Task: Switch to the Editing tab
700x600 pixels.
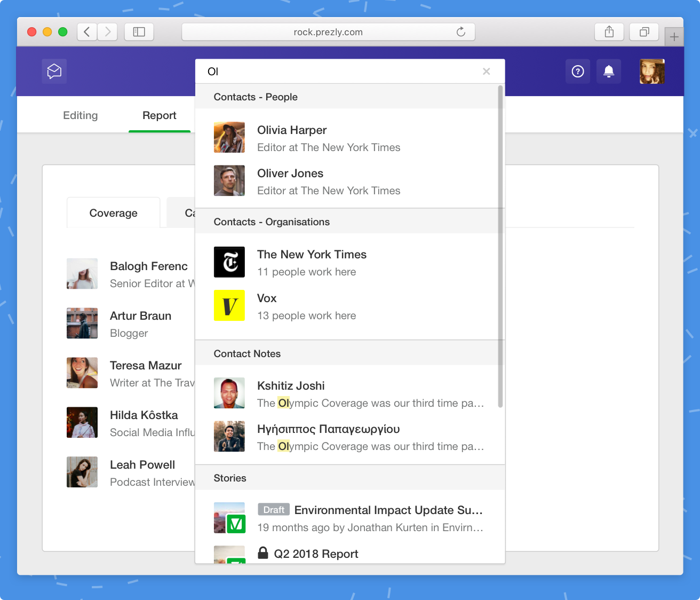Action: pos(81,115)
